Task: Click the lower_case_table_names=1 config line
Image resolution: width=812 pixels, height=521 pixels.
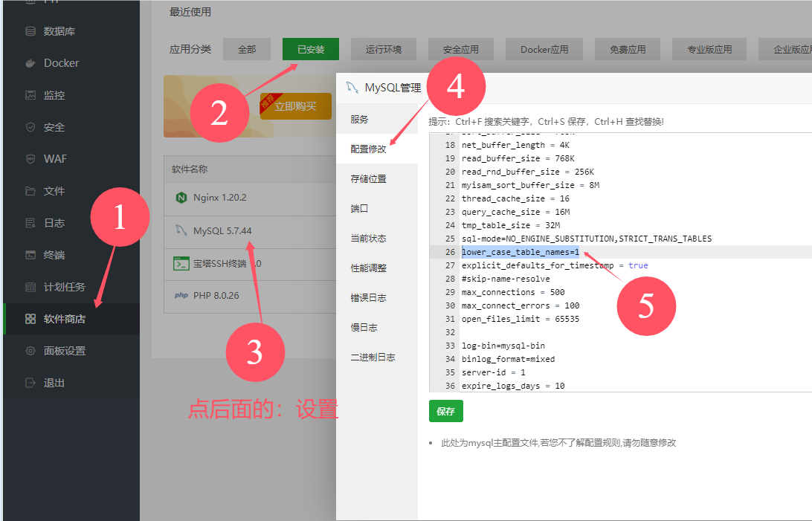Action: 521,252
